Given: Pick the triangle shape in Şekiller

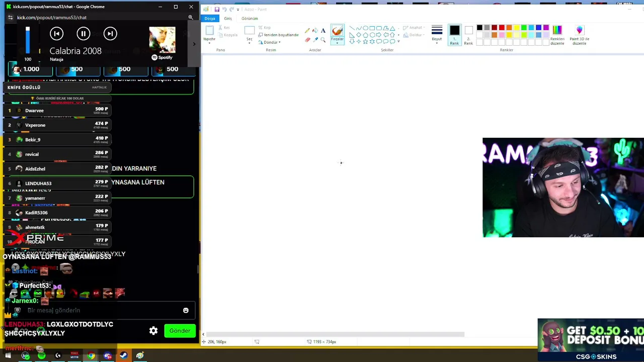Looking at the screenshot, I should 392,28.
